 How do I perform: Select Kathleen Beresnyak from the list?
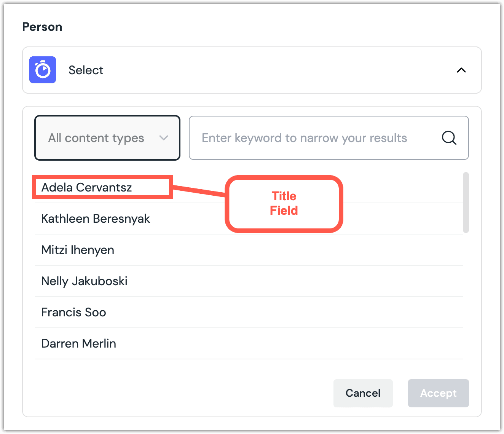click(96, 219)
